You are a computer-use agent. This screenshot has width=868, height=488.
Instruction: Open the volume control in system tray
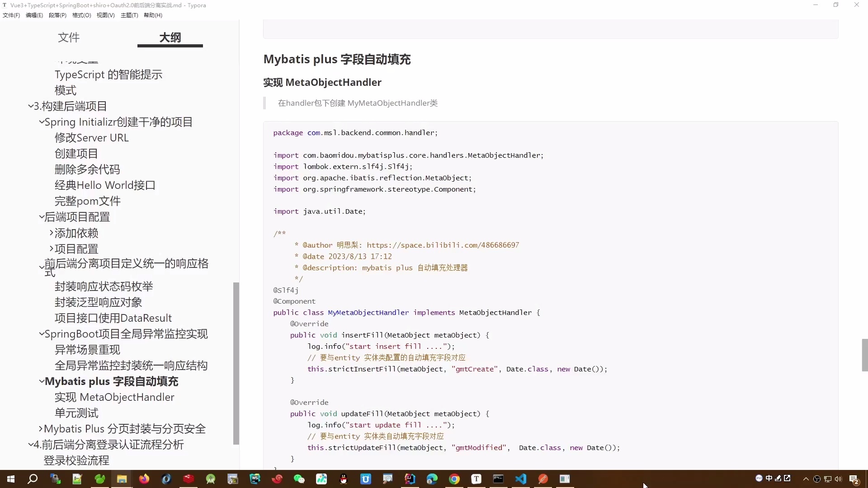(x=838, y=479)
